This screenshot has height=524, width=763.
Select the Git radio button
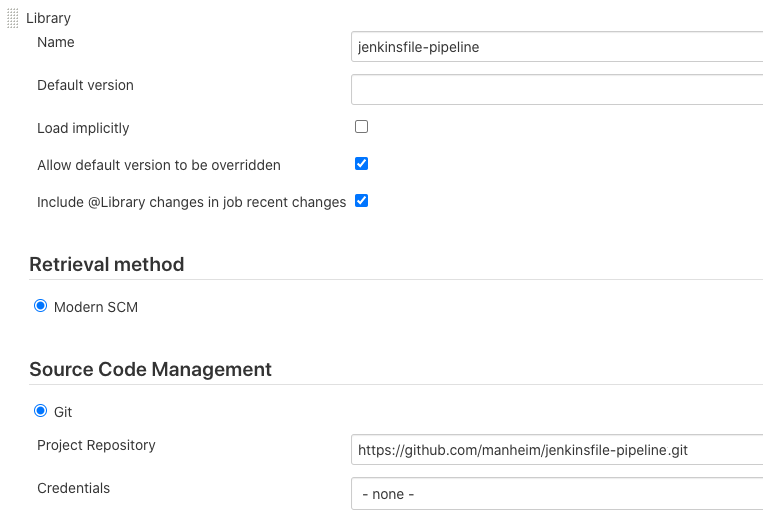(x=41, y=410)
